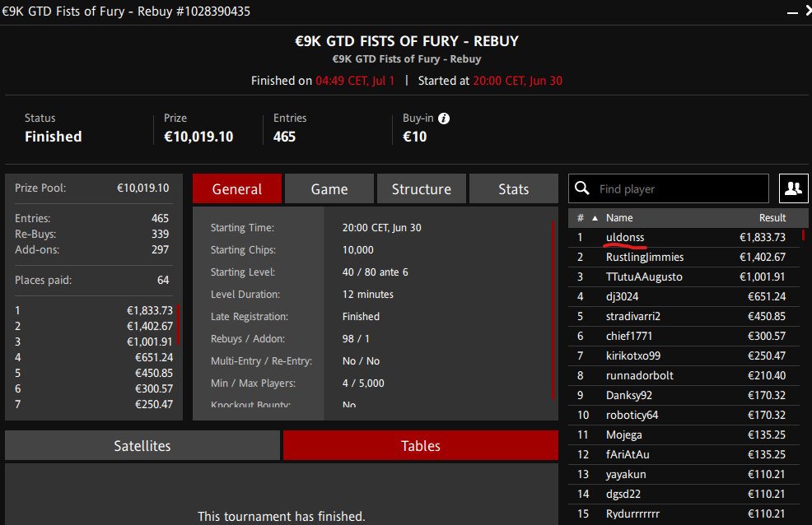Click the Prize €10,019.10 header value

(198, 137)
